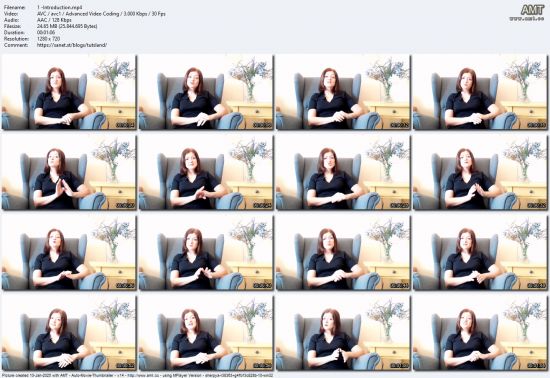Open second-row first thumbnail with hands pressed together
This screenshot has width=550, height=378.
coord(69,172)
